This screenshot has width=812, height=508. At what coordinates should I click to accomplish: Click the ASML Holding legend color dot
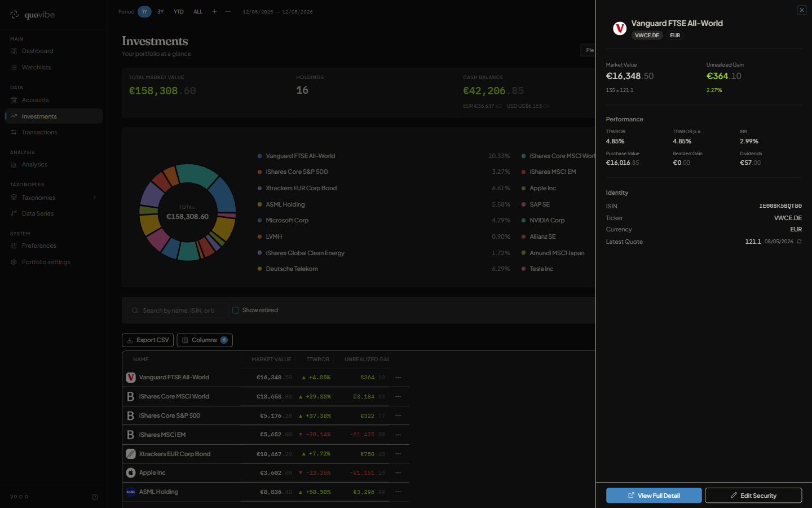coord(259,205)
